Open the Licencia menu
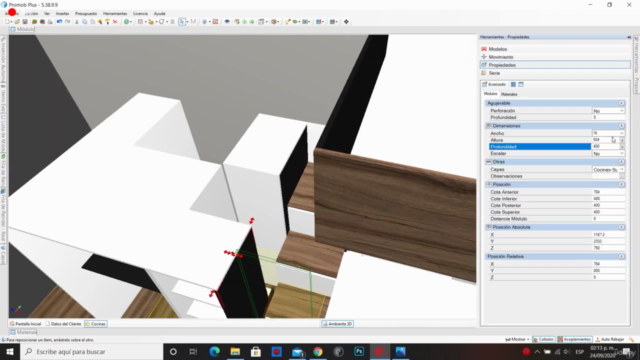The image size is (640, 360). [140, 13]
